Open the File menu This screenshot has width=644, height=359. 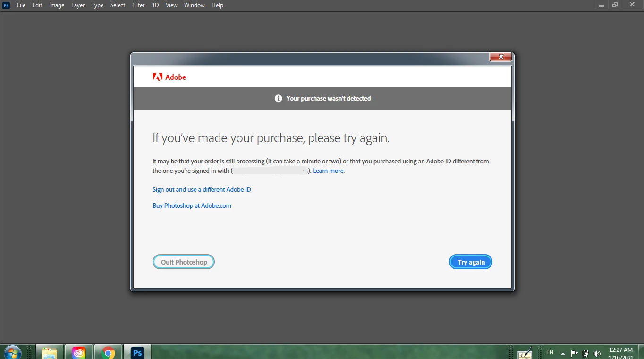tap(21, 5)
